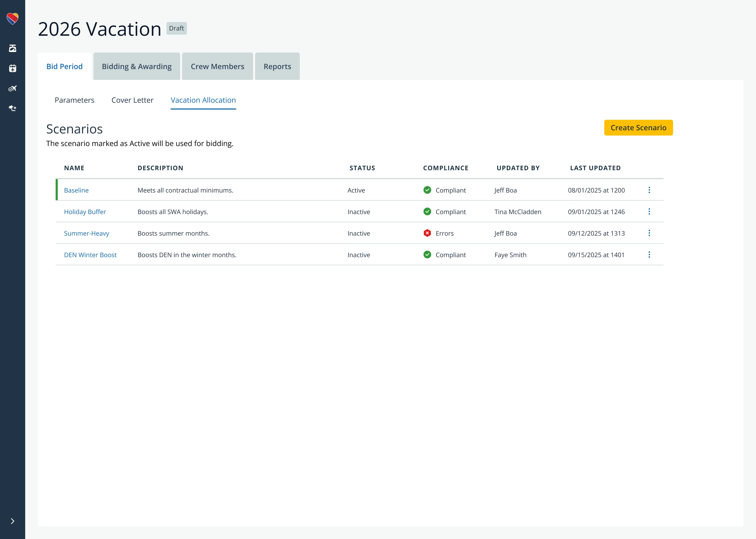
Task: Click the Inactive status in DEN Winter Boost row
Action: point(359,255)
